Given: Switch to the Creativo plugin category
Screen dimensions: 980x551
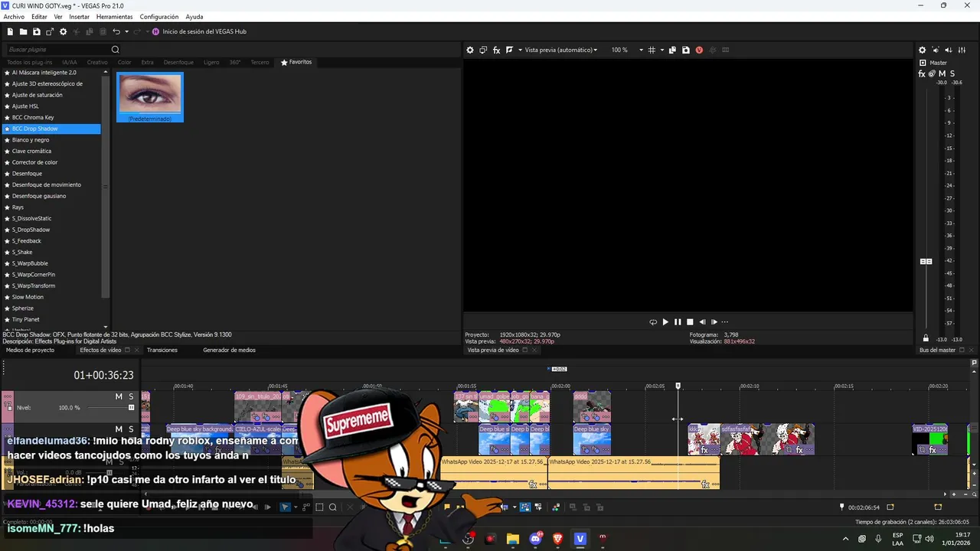Looking at the screenshot, I should click(97, 62).
